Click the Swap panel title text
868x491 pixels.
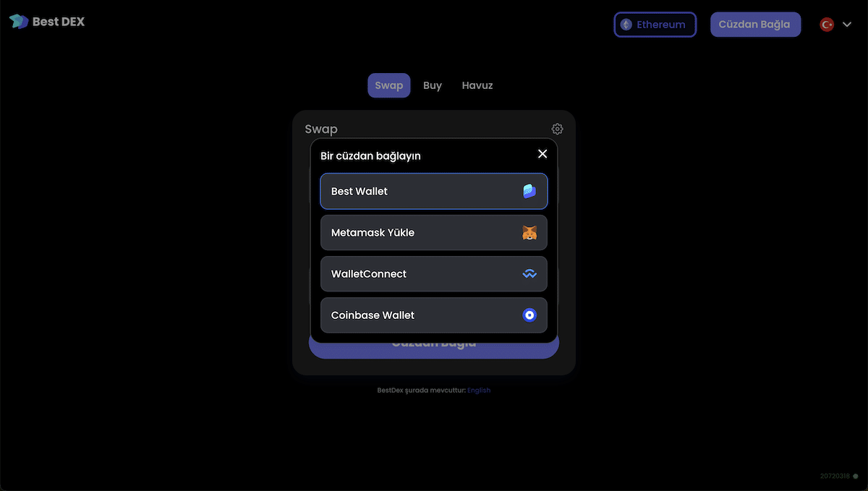tap(321, 129)
